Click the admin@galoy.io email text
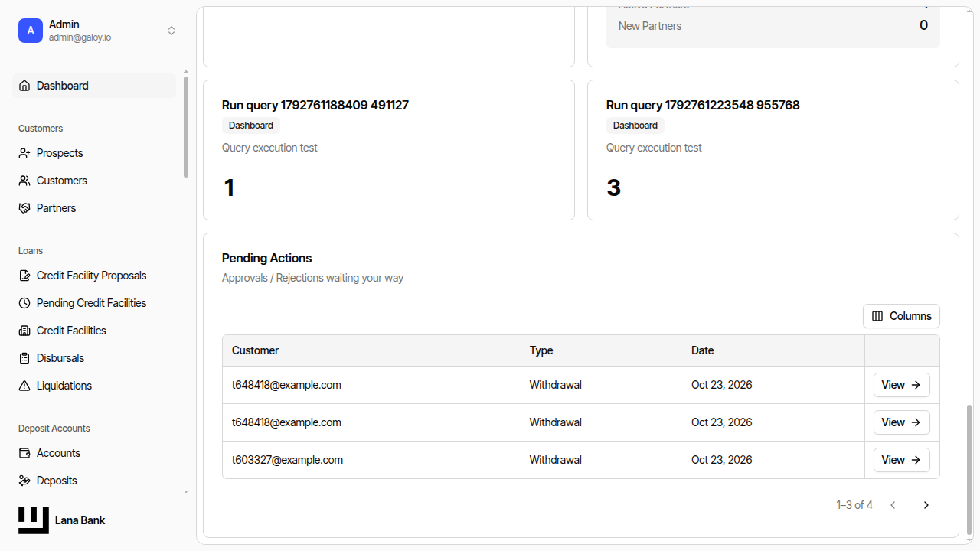The image size is (980, 551). click(80, 37)
